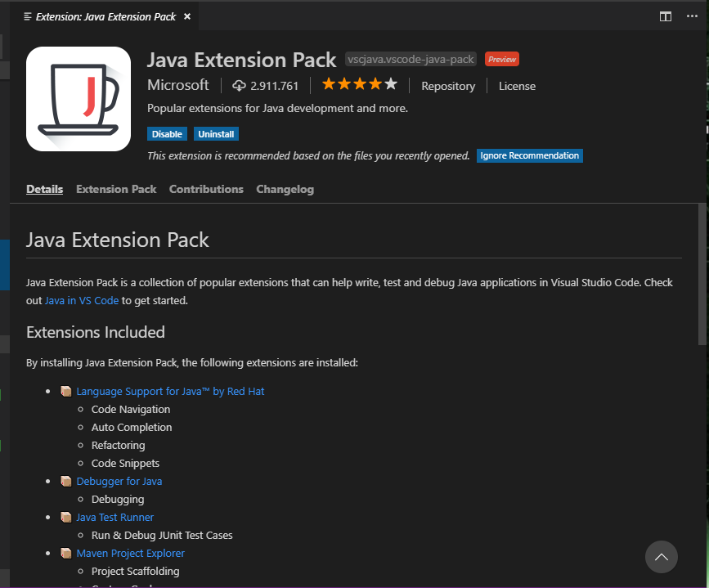The image size is (709, 588).
Task: Open the Contributions tab
Action: coord(206,189)
